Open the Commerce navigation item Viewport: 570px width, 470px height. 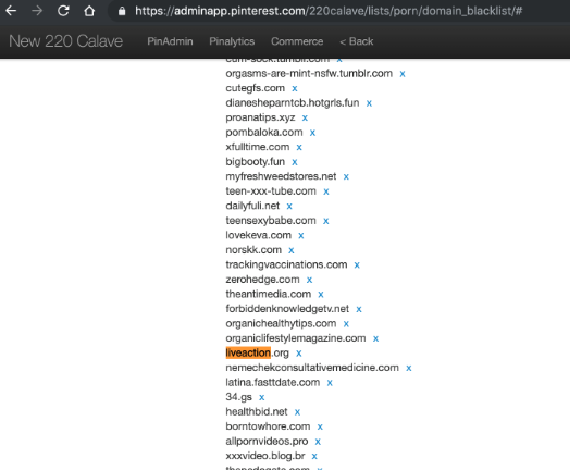click(x=297, y=41)
